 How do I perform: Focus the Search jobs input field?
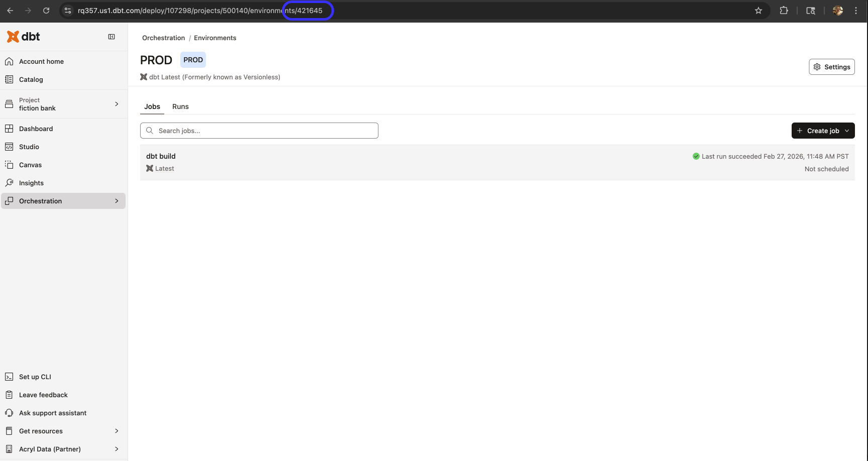(x=259, y=131)
